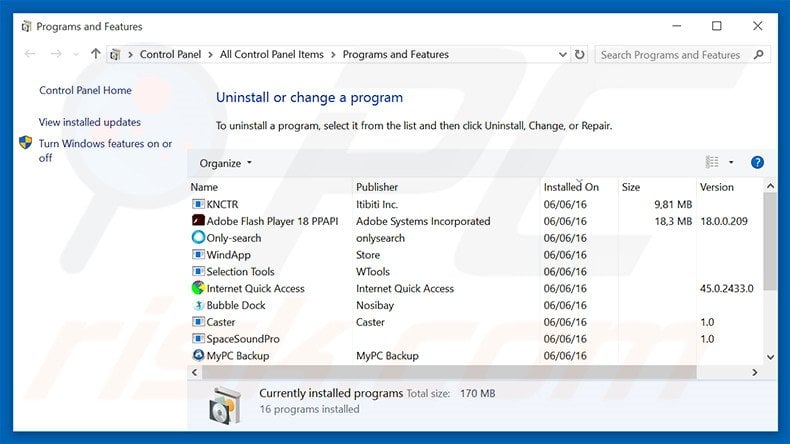Open the recent locations dropdown arrow

(x=76, y=54)
